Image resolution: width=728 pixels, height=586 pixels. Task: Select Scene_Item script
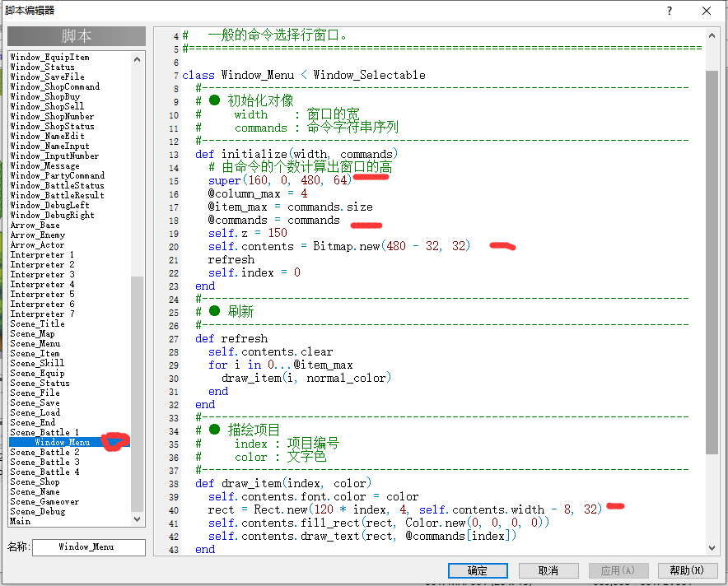point(35,354)
